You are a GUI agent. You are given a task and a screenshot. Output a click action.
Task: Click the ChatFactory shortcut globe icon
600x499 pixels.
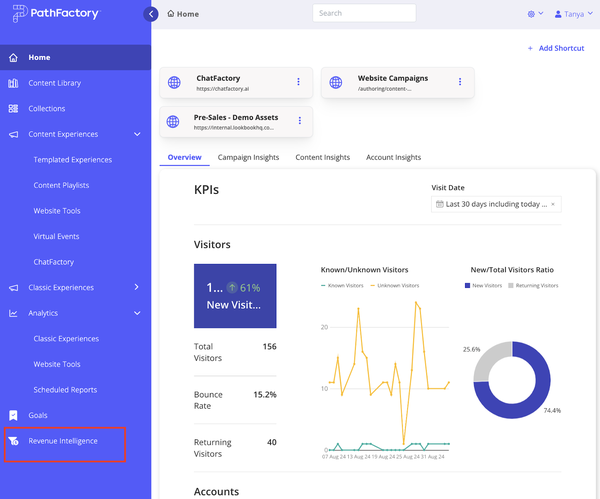174,82
